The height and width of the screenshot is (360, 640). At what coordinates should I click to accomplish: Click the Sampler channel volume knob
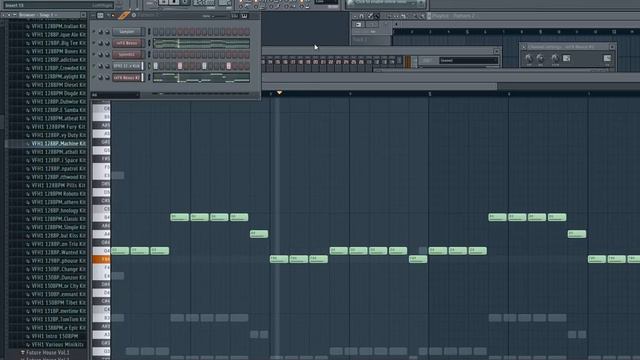[107, 32]
